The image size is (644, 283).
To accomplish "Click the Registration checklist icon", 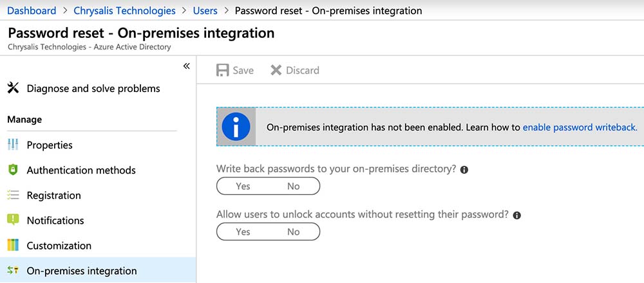I will 13,195.
